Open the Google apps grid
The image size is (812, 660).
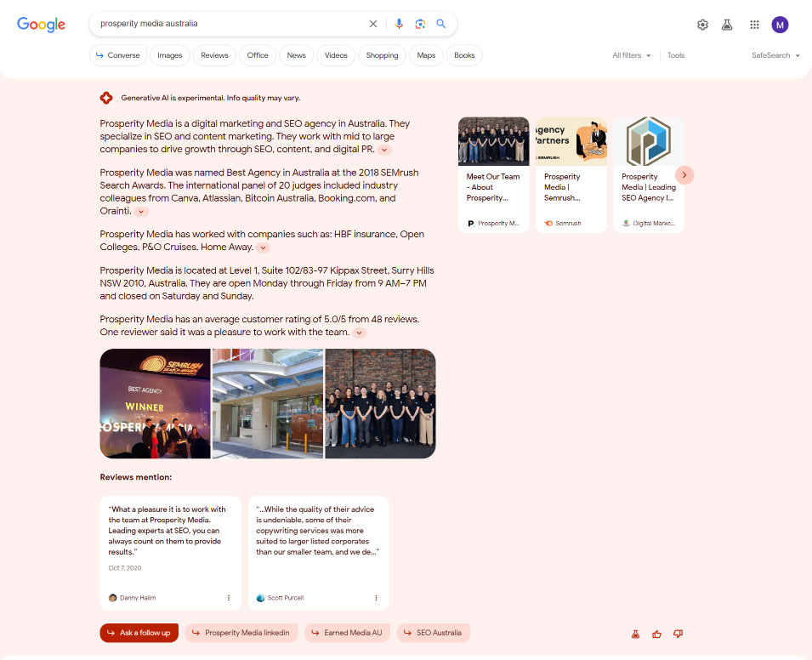[754, 25]
